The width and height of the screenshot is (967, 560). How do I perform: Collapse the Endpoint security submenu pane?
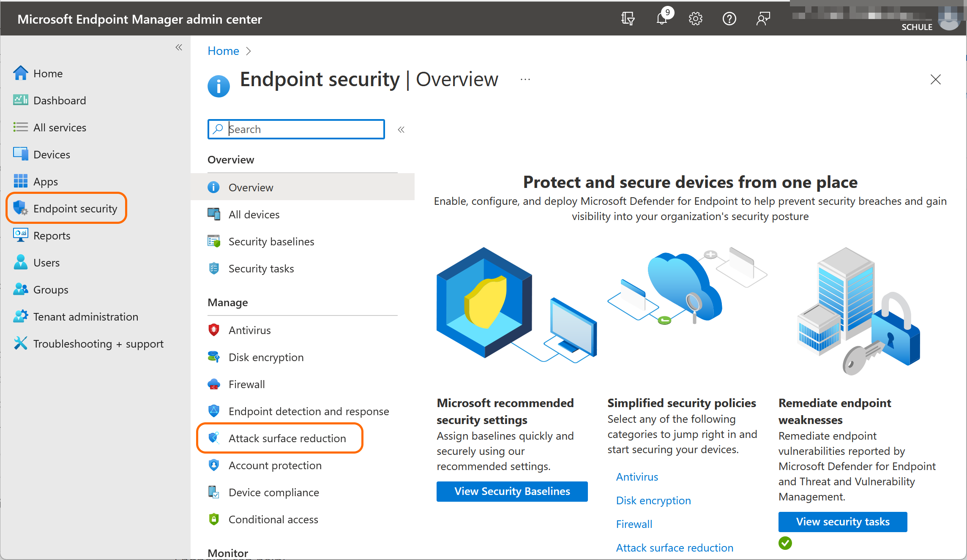point(401,130)
